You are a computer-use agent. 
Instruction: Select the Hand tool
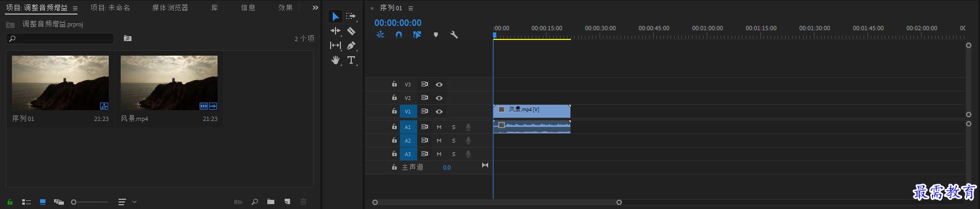coord(336,60)
